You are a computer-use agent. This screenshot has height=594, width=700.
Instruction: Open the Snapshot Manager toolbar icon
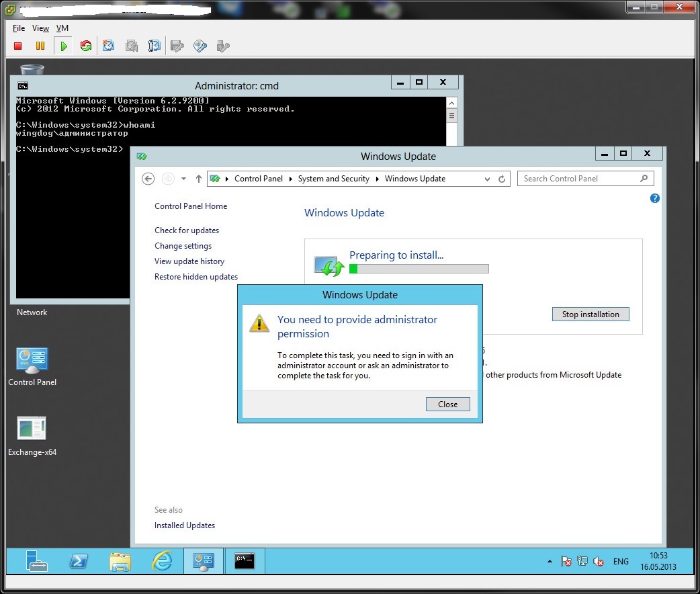pyautogui.click(x=154, y=46)
